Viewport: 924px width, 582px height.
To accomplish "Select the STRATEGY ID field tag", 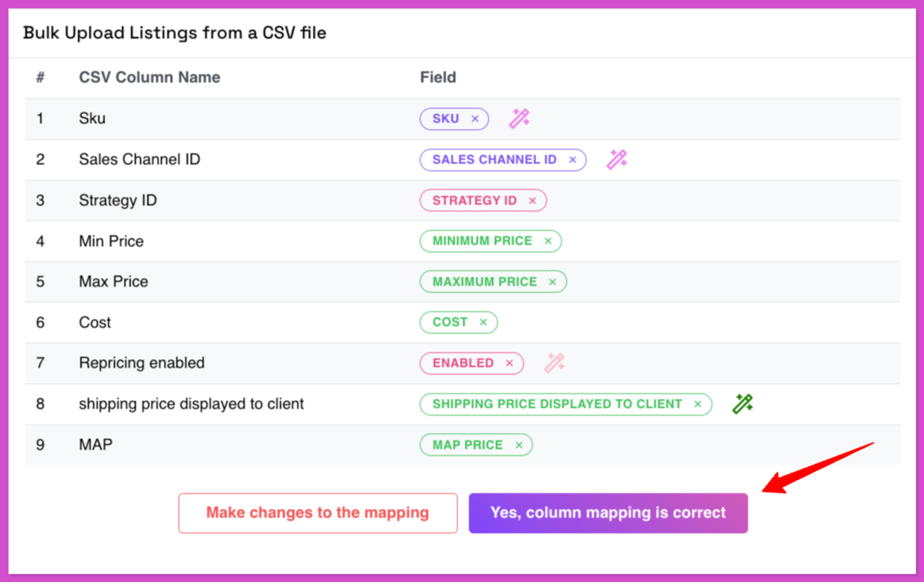I will pyautogui.click(x=474, y=200).
